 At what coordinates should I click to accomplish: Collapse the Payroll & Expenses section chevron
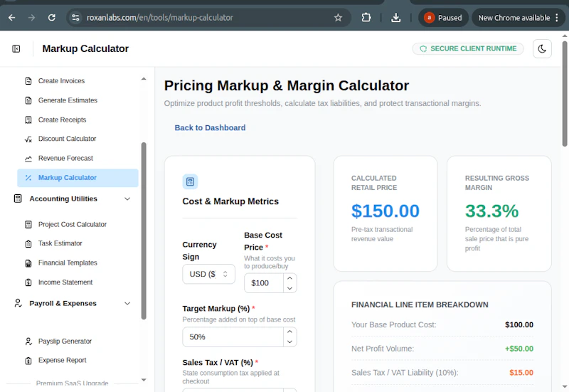127,303
